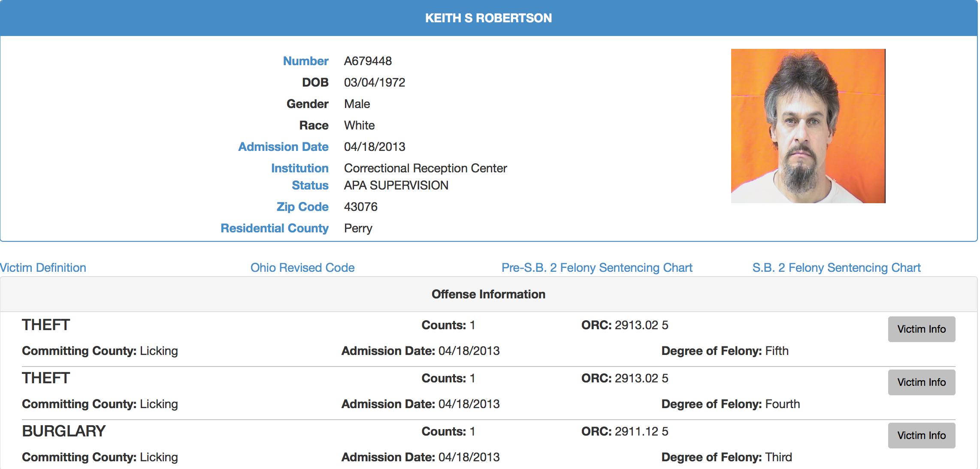Click the Offense Information section header
The width and height of the screenshot is (980, 469).
pyautogui.click(x=489, y=294)
